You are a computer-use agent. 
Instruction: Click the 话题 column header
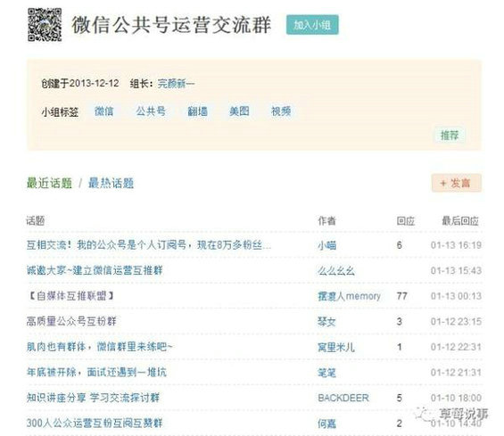coord(36,221)
